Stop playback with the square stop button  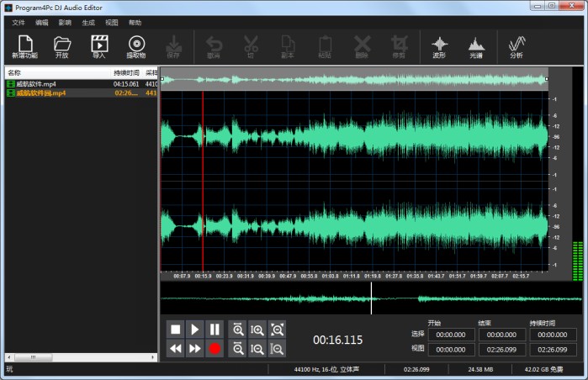175,330
